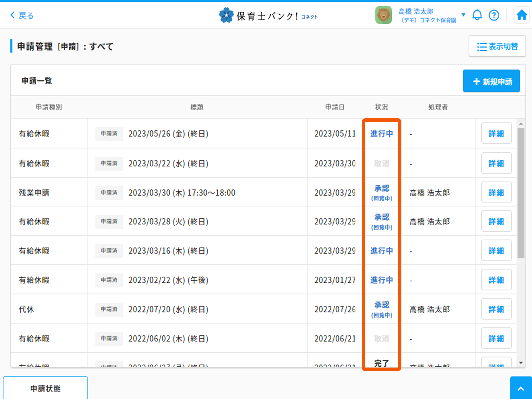The width and height of the screenshot is (532, 399).
Task: Click 進行中 status of the 2023/03/16 request
Action: tap(381, 251)
